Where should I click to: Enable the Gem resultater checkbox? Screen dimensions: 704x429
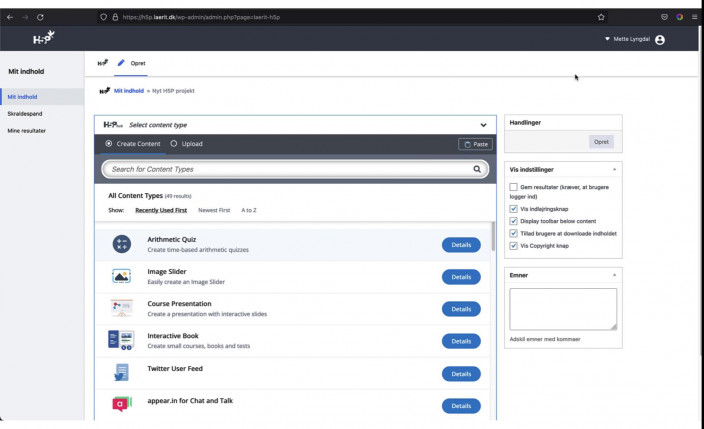pyautogui.click(x=514, y=187)
